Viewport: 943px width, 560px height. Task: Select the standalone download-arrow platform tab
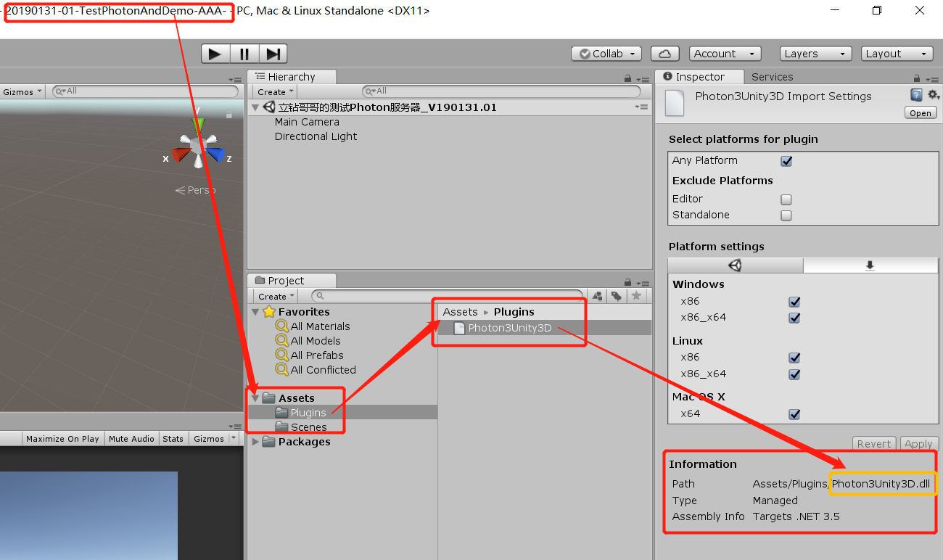pyautogui.click(x=870, y=265)
